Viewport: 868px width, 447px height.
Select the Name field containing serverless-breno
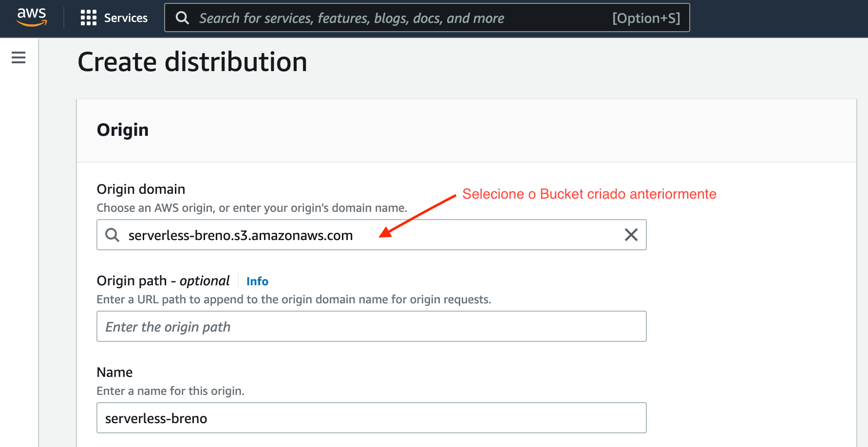[371, 418]
